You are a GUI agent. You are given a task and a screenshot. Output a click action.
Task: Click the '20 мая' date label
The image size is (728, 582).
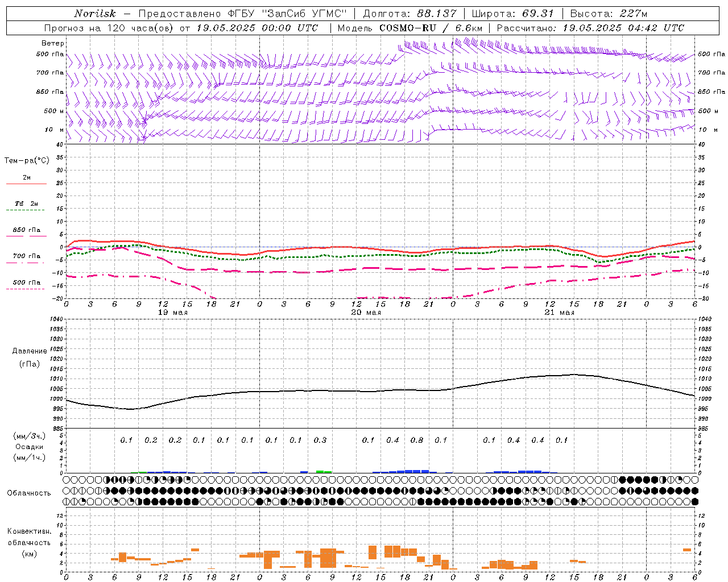[x=366, y=313]
